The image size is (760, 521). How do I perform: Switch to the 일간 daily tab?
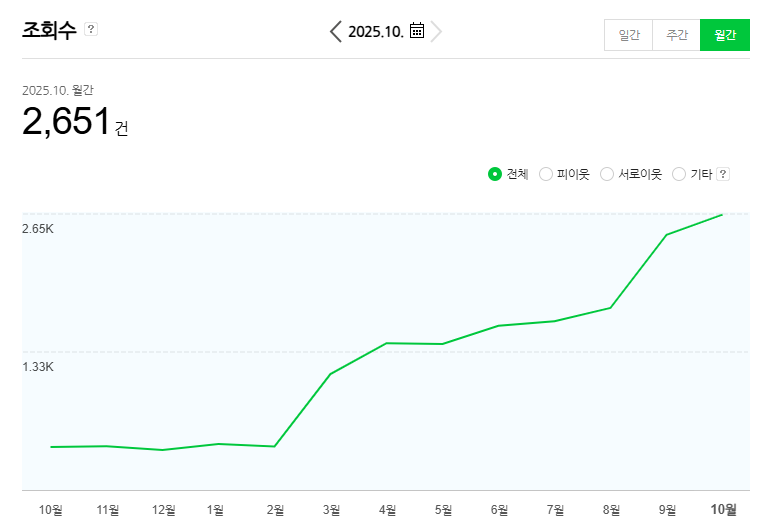(628, 35)
